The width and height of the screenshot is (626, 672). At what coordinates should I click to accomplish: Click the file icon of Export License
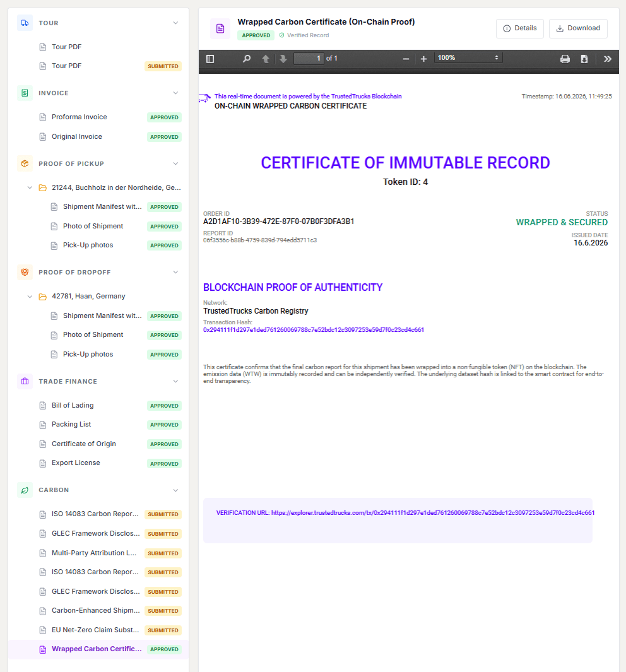coord(43,463)
